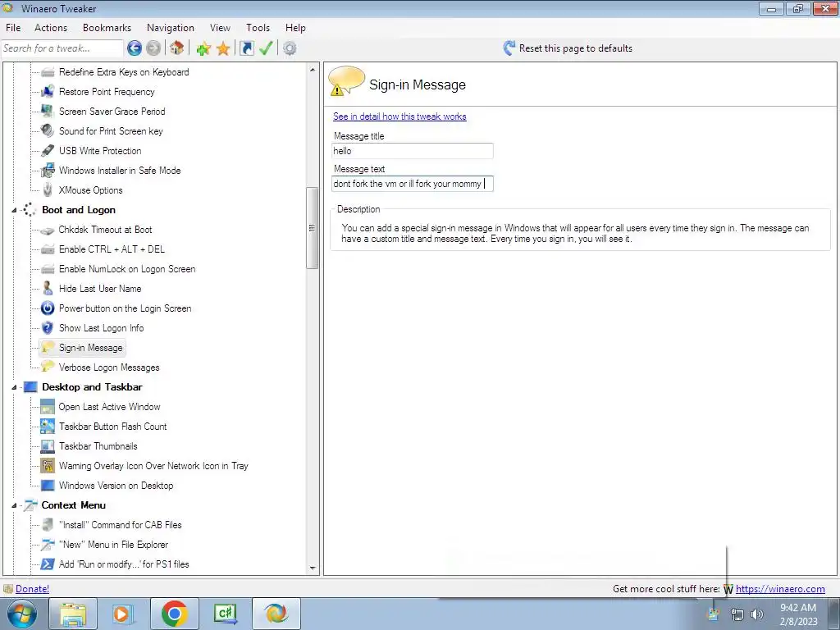Open the Navigation menu
Image resolution: width=840 pixels, height=630 pixels.
point(171,28)
